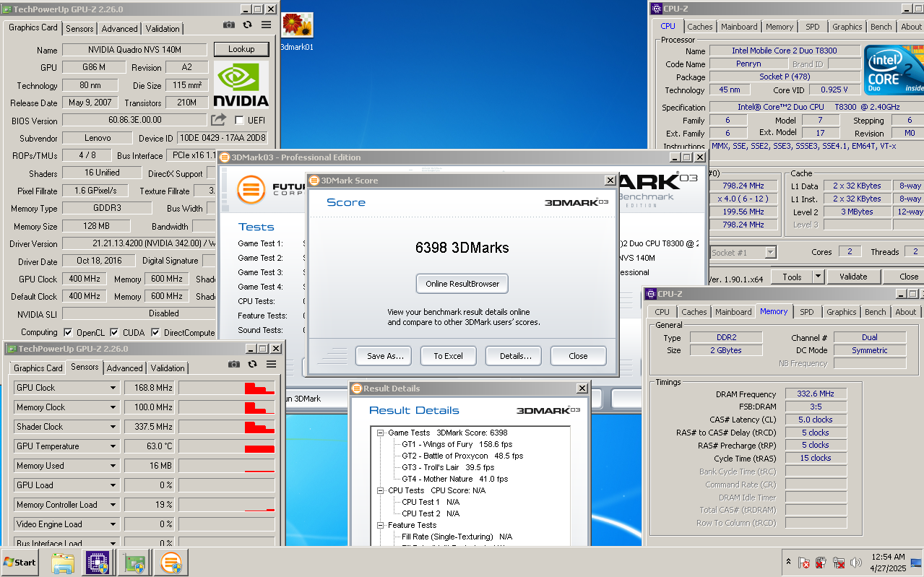Switch to CPU-Z via taskbar icon
The image size is (924, 577).
(98, 563)
